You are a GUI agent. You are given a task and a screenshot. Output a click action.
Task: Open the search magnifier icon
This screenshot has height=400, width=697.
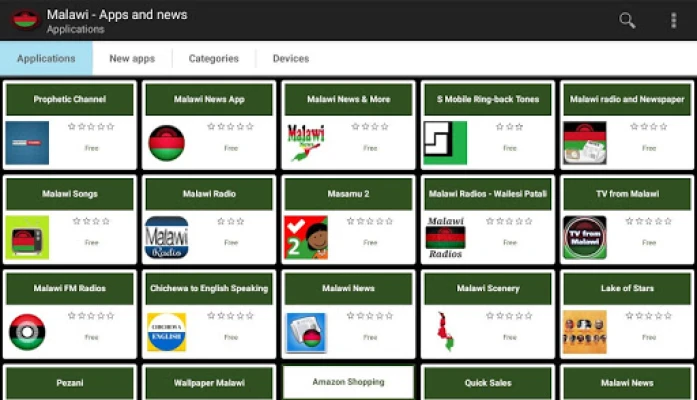pos(627,20)
